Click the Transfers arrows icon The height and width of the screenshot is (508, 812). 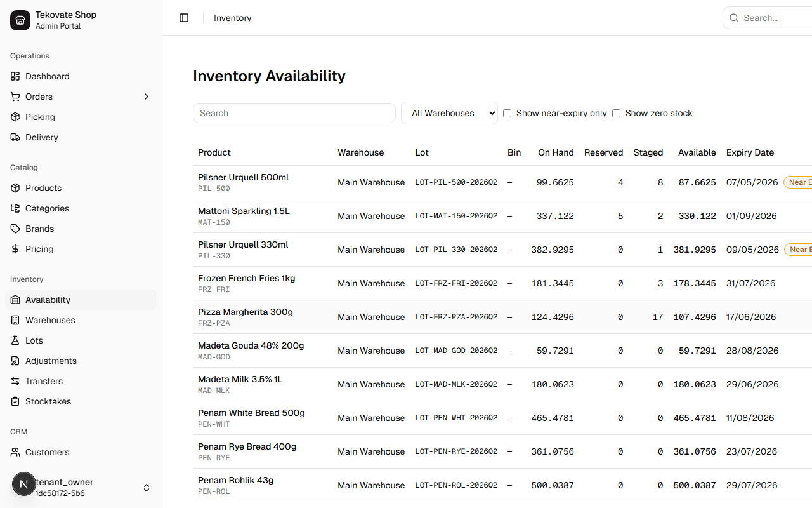click(15, 381)
